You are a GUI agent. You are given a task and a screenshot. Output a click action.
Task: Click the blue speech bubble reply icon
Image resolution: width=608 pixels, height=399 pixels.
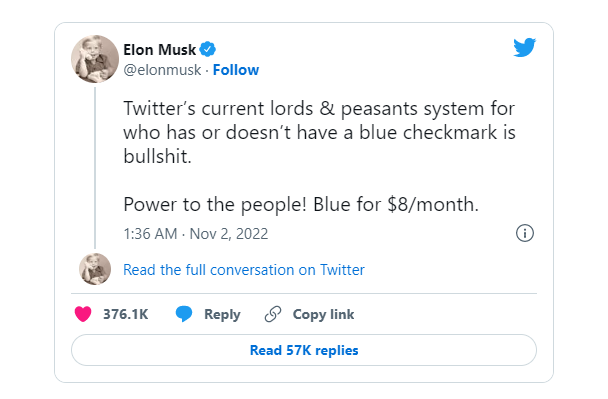(184, 314)
